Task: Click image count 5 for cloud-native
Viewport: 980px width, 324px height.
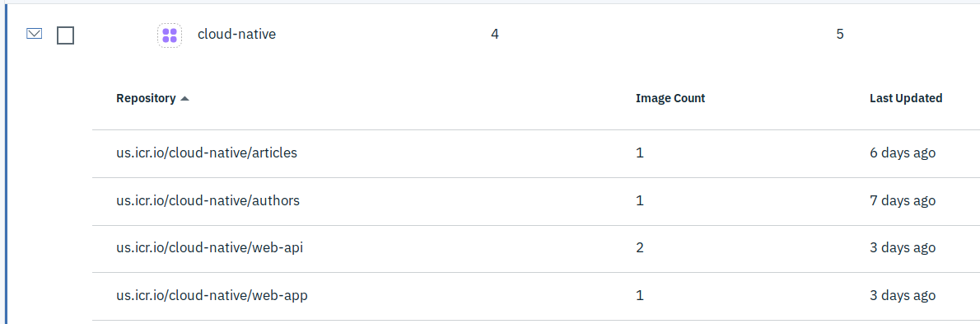Action: (840, 35)
